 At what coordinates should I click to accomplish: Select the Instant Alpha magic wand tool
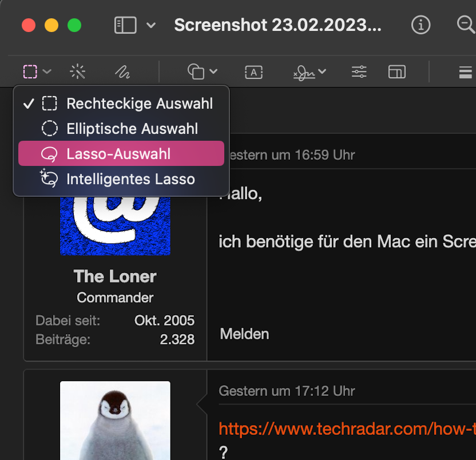click(78, 72)
